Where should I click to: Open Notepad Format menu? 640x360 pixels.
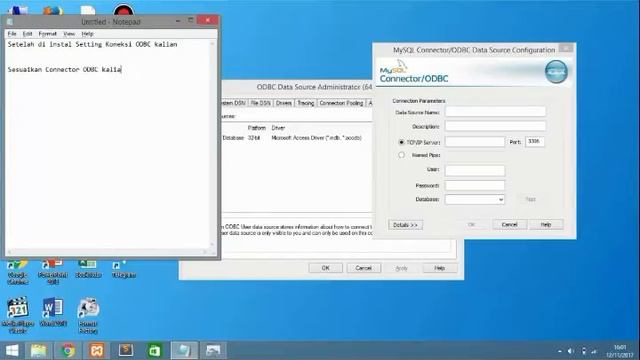point(47,33)
